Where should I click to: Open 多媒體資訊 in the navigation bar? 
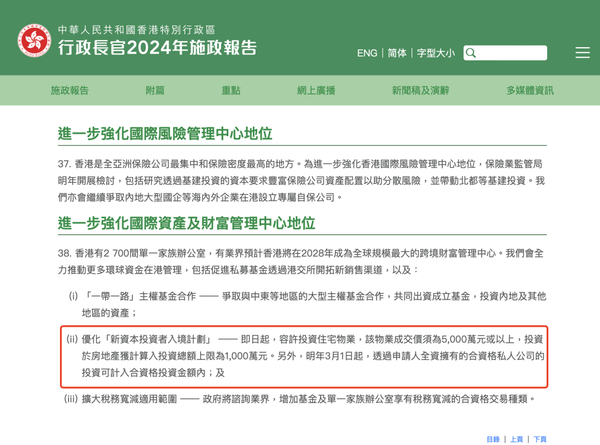530,90
